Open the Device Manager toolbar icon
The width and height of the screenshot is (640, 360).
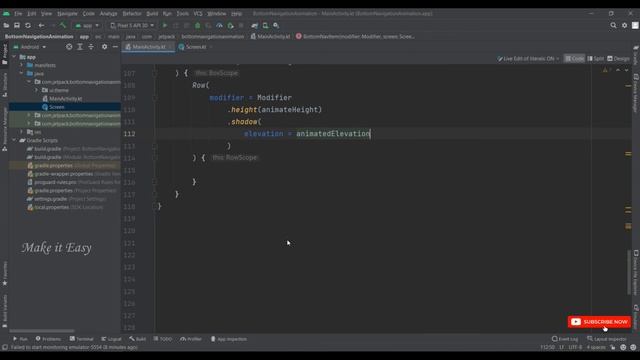(265, 25)
